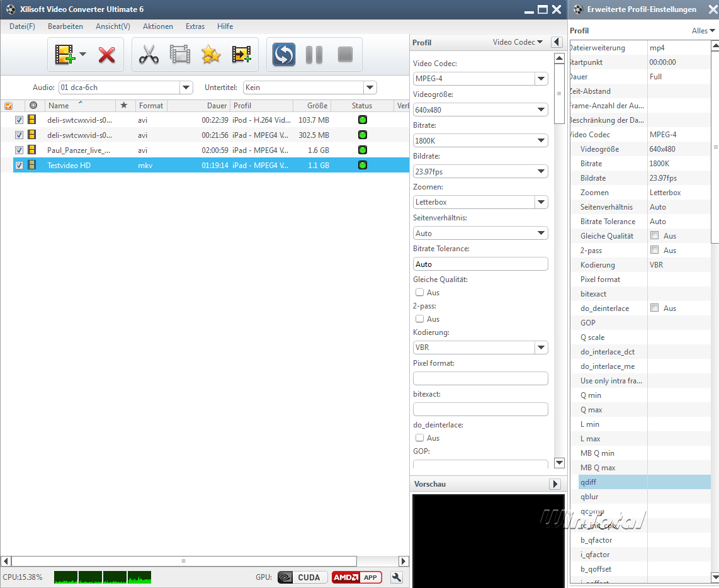This screenshot has height=588, width=719.
Task: Click the green status light of Testvideo HD
Action: tap(362, 165)
